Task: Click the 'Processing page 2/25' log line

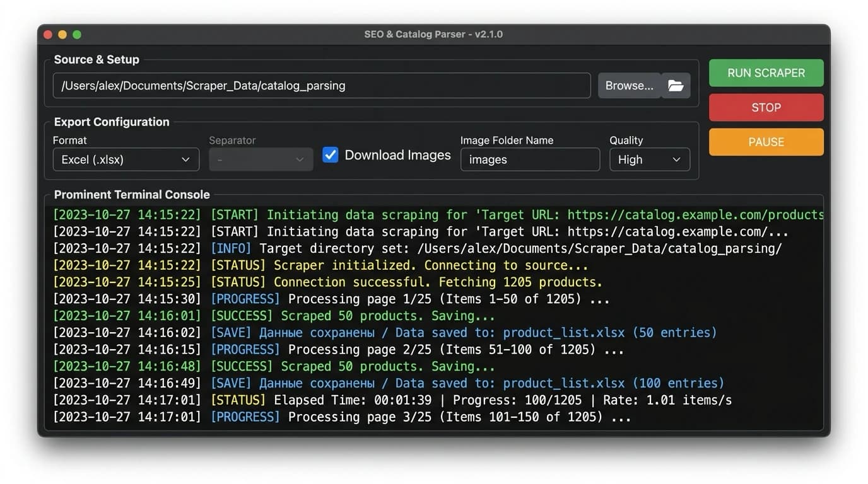Action: (x=338, y=349)
